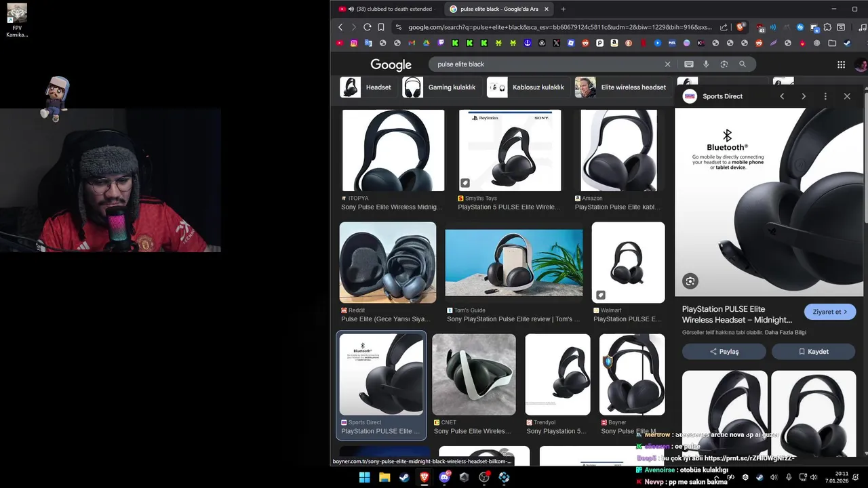Open Discord from the taskbar

pyautogui.click(x=444, y=477)
